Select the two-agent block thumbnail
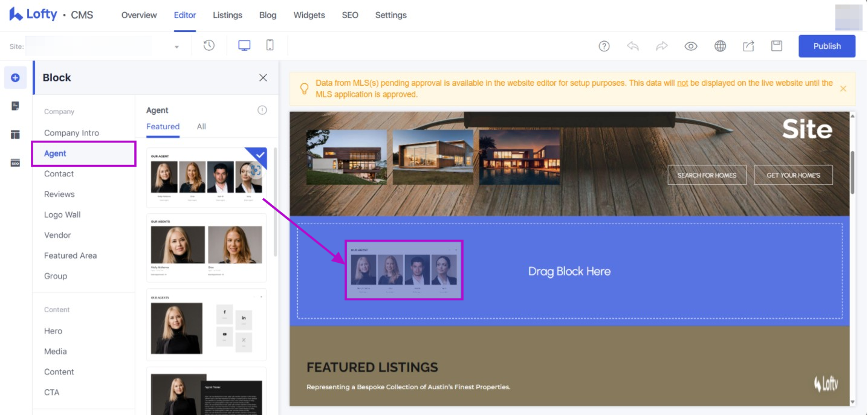 [206, 248]
